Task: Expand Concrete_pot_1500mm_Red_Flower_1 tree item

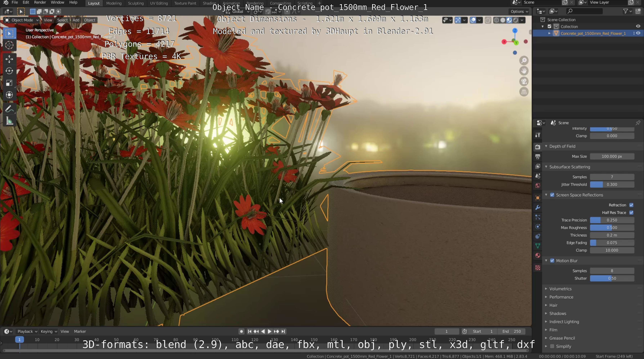Action: pos(549,33)
